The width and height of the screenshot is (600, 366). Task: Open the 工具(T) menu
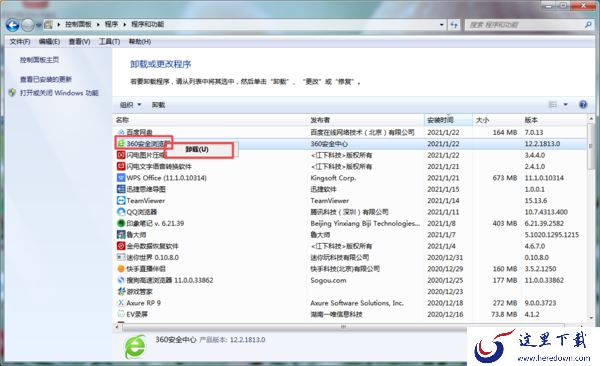click(109, 41)
